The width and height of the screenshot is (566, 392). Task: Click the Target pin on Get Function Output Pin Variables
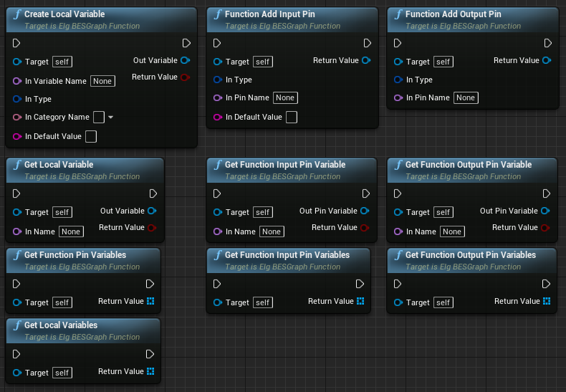pyautogui.click(x=398, y=302)
